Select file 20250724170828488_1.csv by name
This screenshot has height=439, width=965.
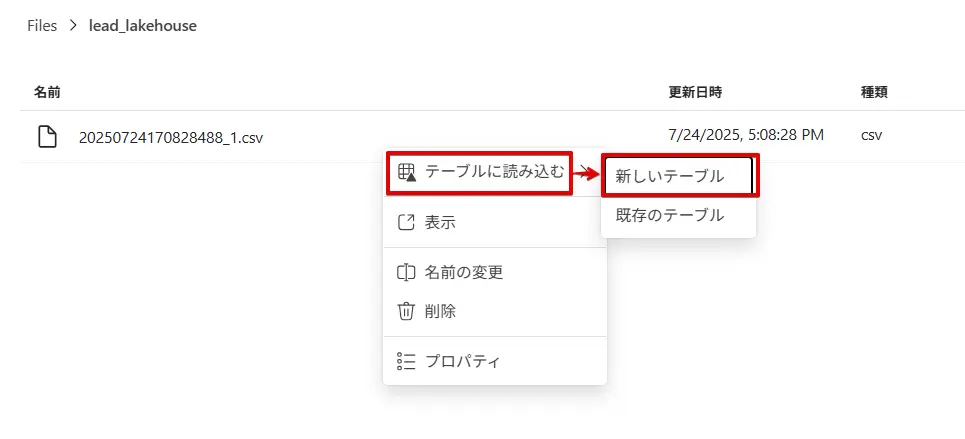tap(171, 137)
